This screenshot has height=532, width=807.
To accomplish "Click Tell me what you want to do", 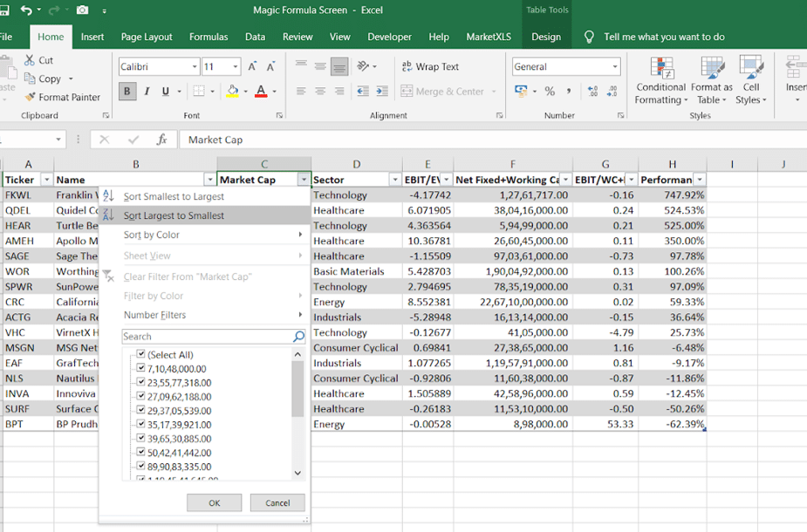I will click(664, 37).
